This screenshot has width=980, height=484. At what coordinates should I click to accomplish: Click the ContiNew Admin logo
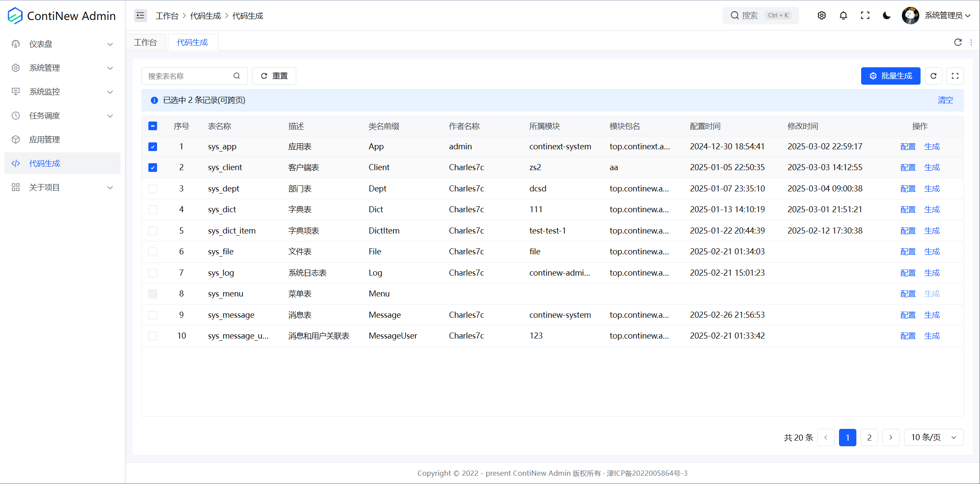coord(62,16)
